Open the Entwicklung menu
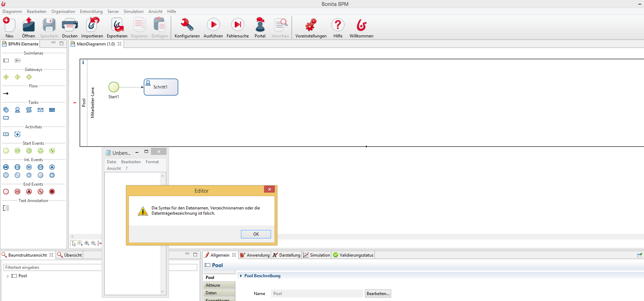This screenshot has height=301, width=644. pos(91,12)
